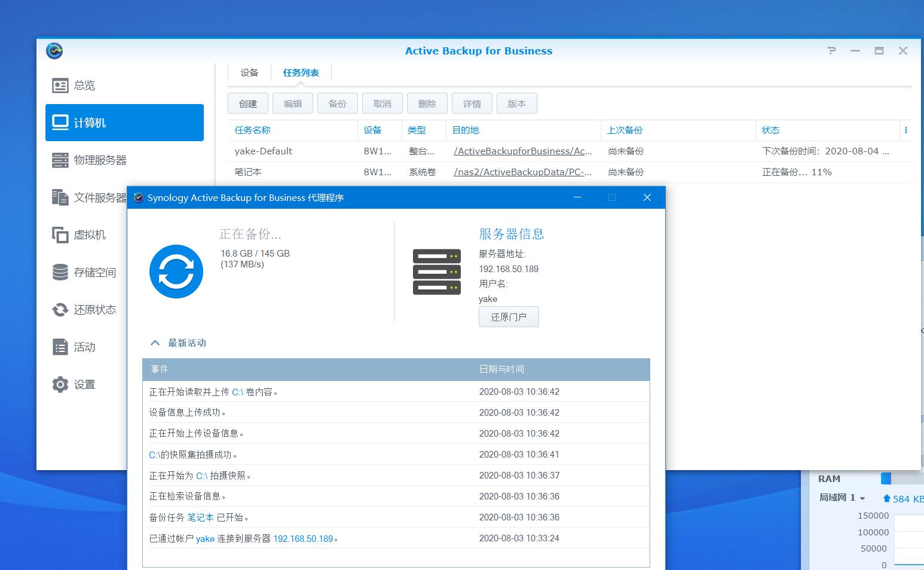Collapse the 最新活动 section

click(x=155, y=342)
